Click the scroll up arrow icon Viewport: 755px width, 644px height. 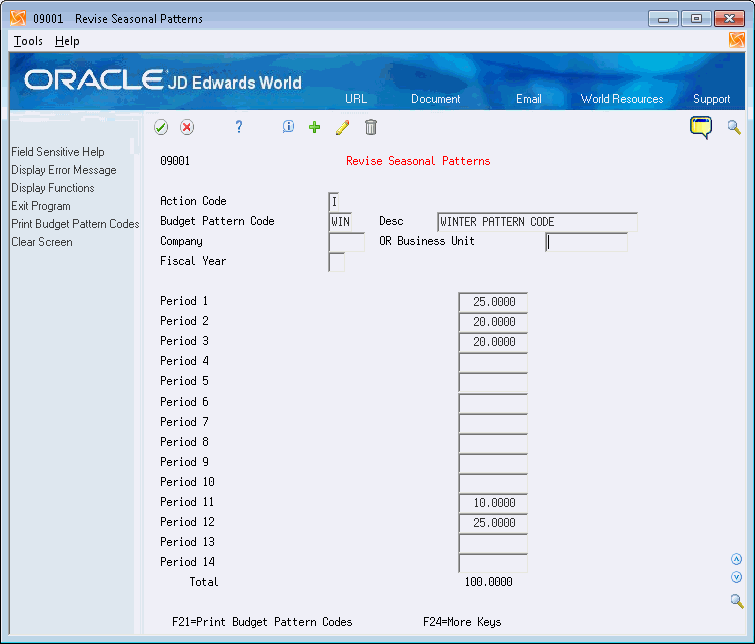[736, 559]
